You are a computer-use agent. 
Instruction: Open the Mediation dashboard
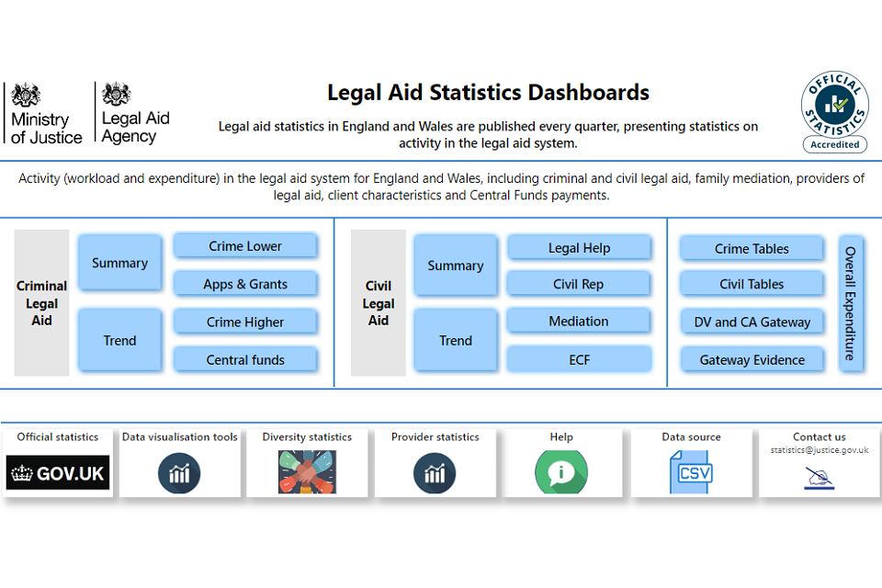579,322
